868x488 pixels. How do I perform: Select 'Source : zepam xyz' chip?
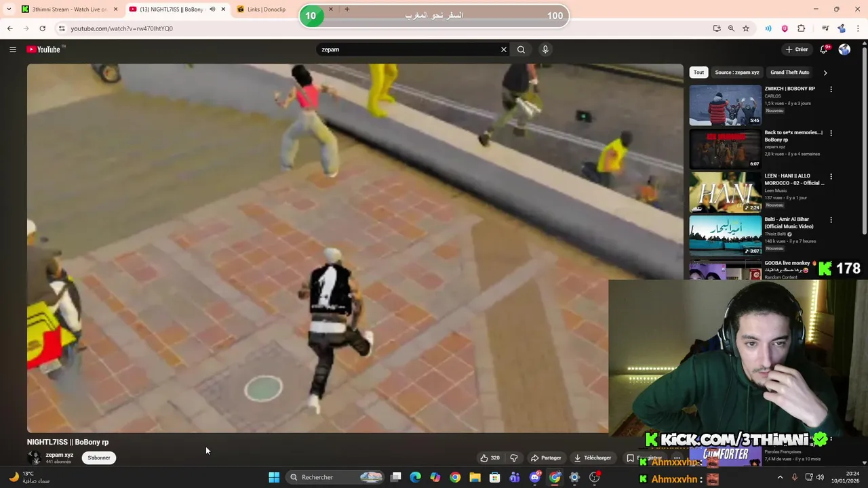[737, 73]
